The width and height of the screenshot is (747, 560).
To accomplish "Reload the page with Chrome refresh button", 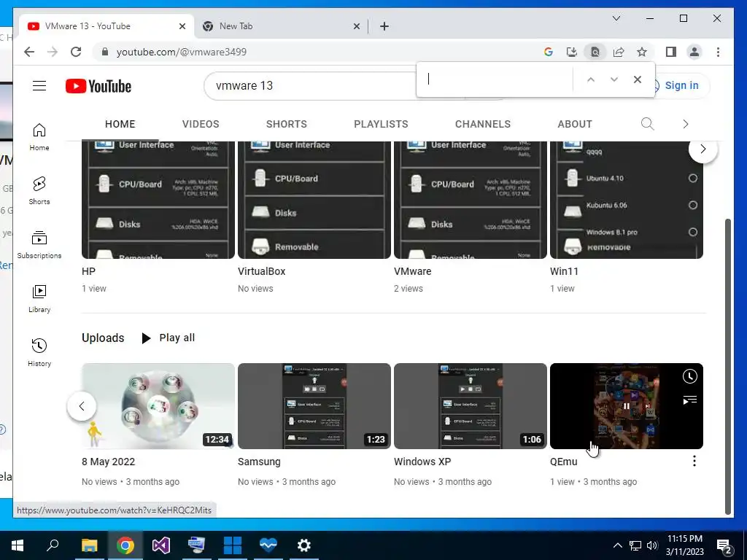I will [x=76, y=52].
